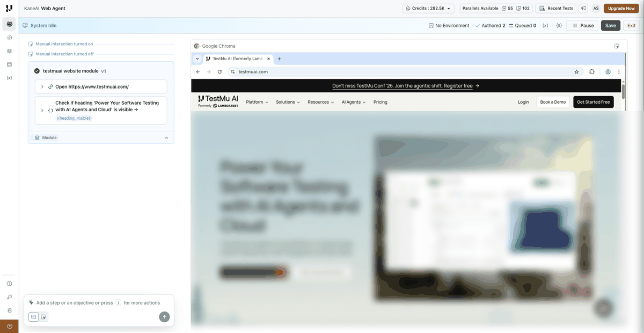Viewport: 644px width, 333px height.
Task: Click the No Environment selector
Action: click(449, 26)
